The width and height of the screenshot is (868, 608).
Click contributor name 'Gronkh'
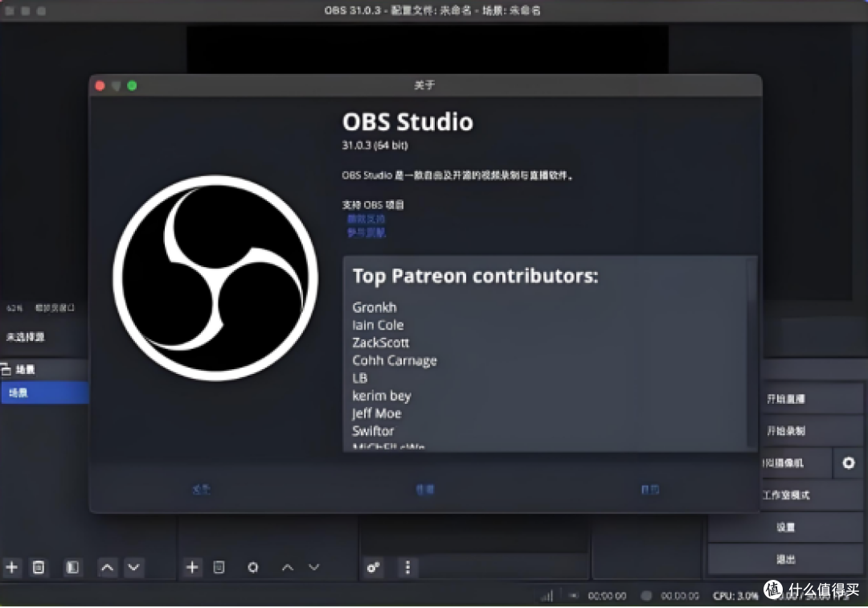click(375, 307)
